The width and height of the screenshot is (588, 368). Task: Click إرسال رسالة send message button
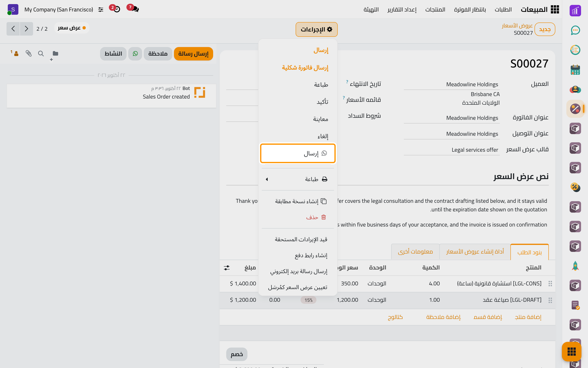tap(193, 54)
